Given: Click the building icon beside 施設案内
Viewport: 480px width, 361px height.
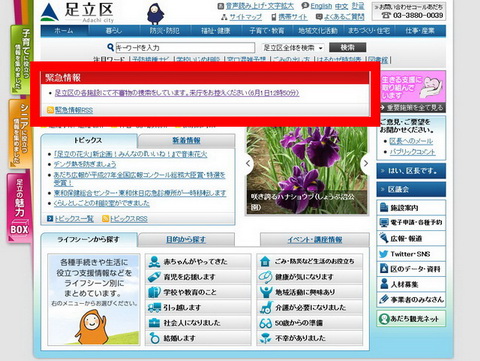Looking at the screenshot, I should [384, 207].
